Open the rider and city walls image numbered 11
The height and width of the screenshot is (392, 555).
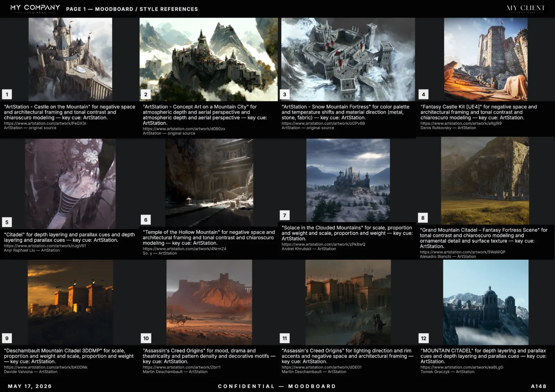pyautogui.click(x=348, y=302)
